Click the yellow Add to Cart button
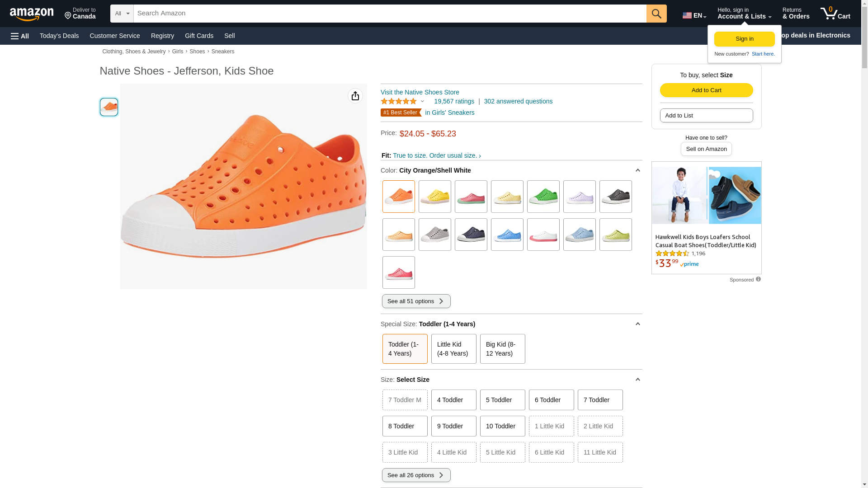Viewport: 868px width, 488px height. coord(706,90)
